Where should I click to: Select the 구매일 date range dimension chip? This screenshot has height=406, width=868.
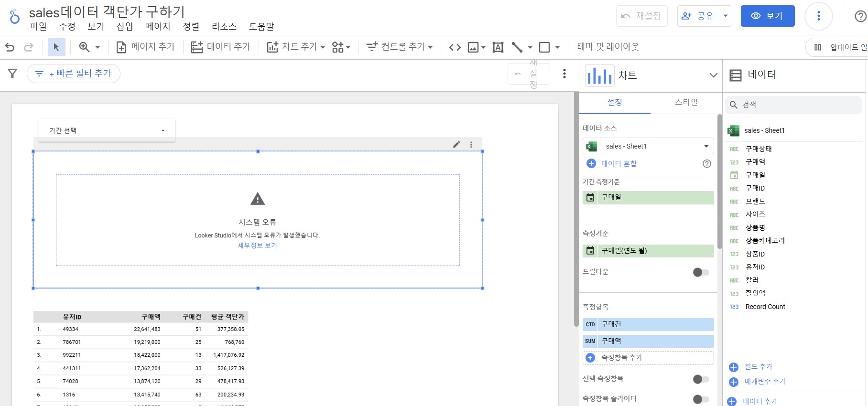click(648, 197)
